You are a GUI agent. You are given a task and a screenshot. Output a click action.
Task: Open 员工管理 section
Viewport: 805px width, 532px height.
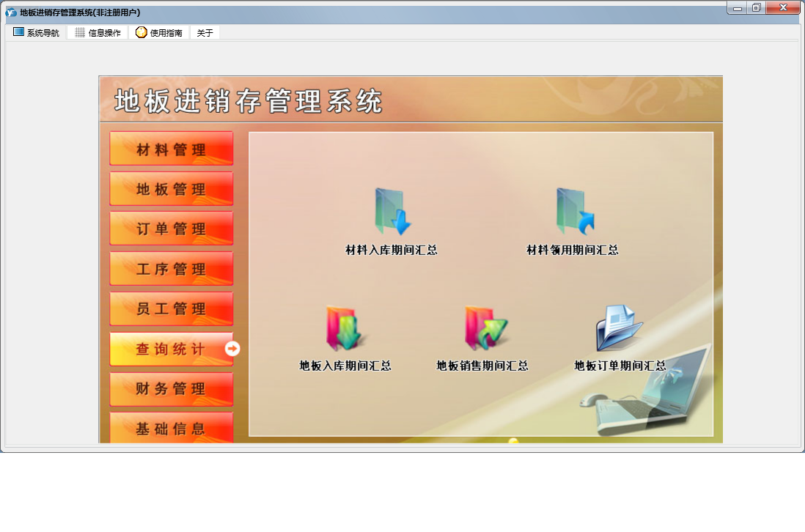click(172, 309)
